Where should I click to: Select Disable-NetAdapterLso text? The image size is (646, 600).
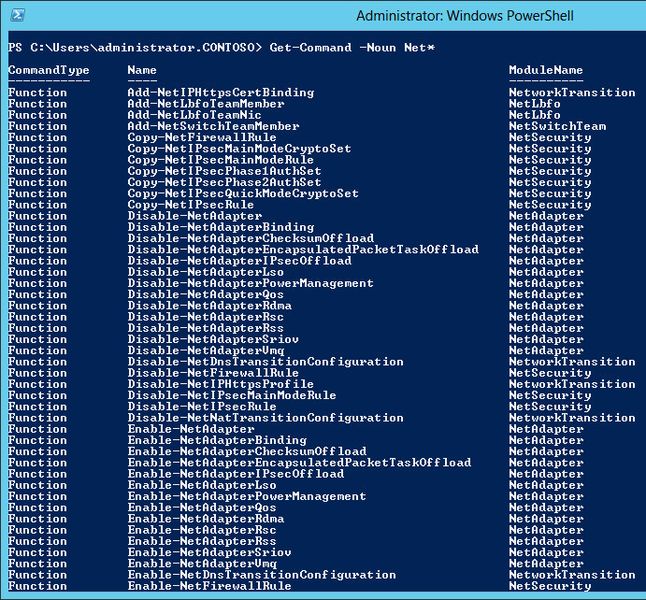point(206,272)
